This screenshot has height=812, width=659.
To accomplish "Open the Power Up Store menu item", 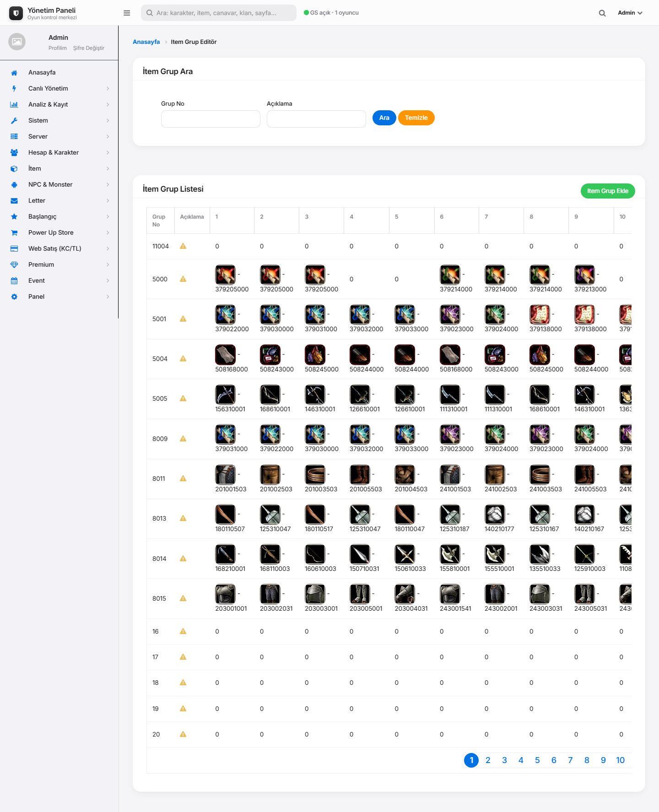I will 59,233.
